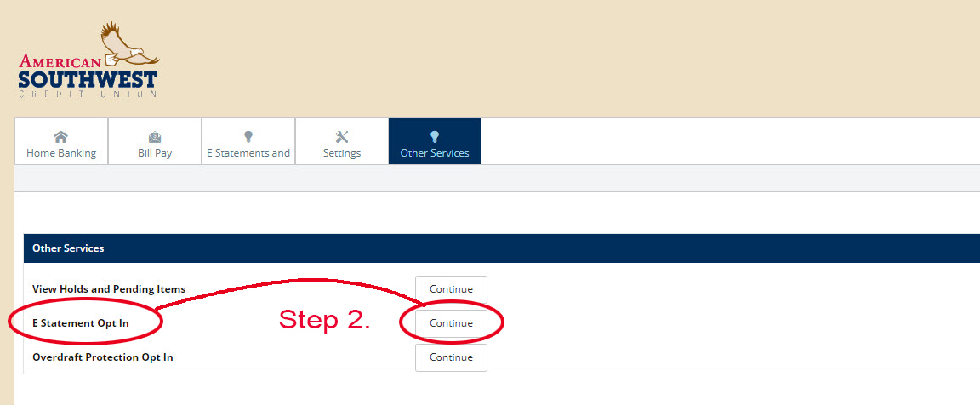Click the envelope icon above Bill Pay
Image resolution: width=980 pixels, height=405 pixels.
154,137
